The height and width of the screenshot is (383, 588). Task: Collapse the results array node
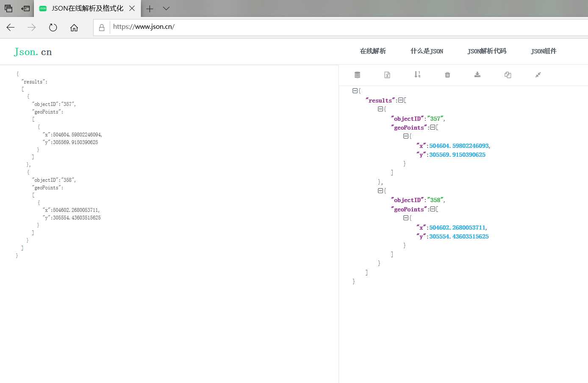pos(401,100)
